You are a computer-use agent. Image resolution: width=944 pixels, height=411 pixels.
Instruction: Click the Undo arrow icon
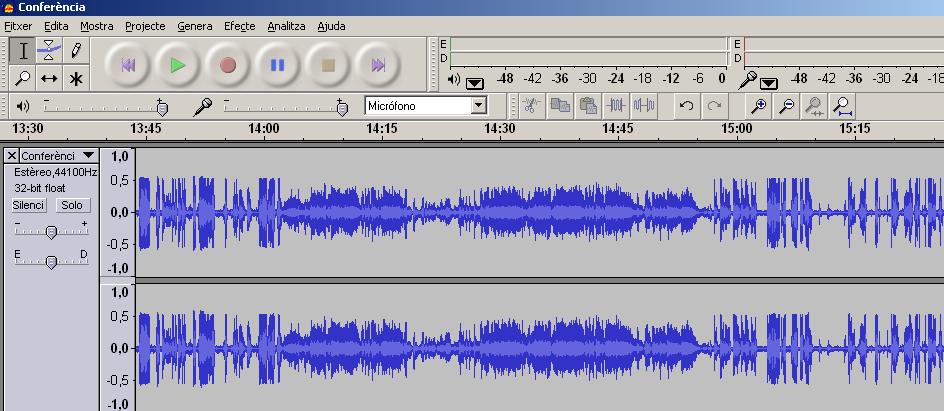click(x=686, y=104)
